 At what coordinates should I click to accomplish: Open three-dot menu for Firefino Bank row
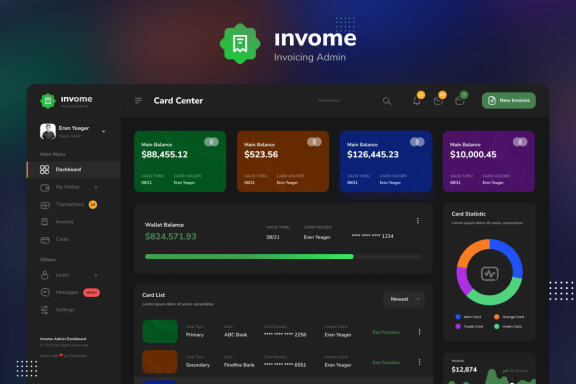pos(419,362)
